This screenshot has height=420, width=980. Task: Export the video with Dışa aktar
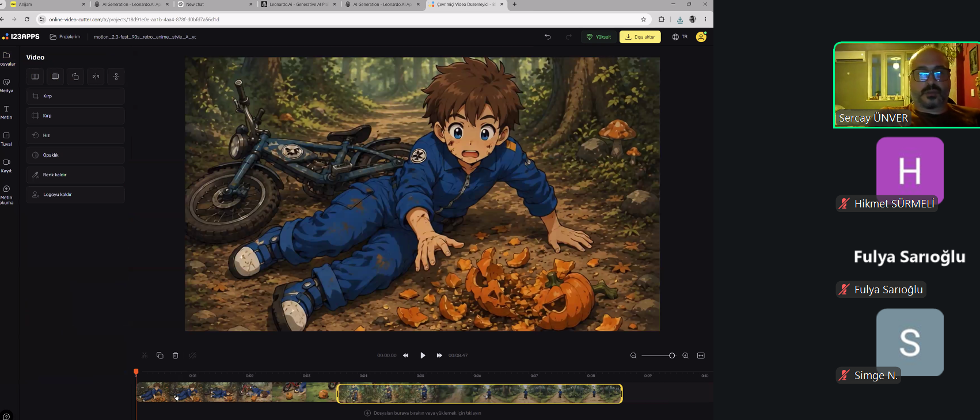[x=640, y=37]
